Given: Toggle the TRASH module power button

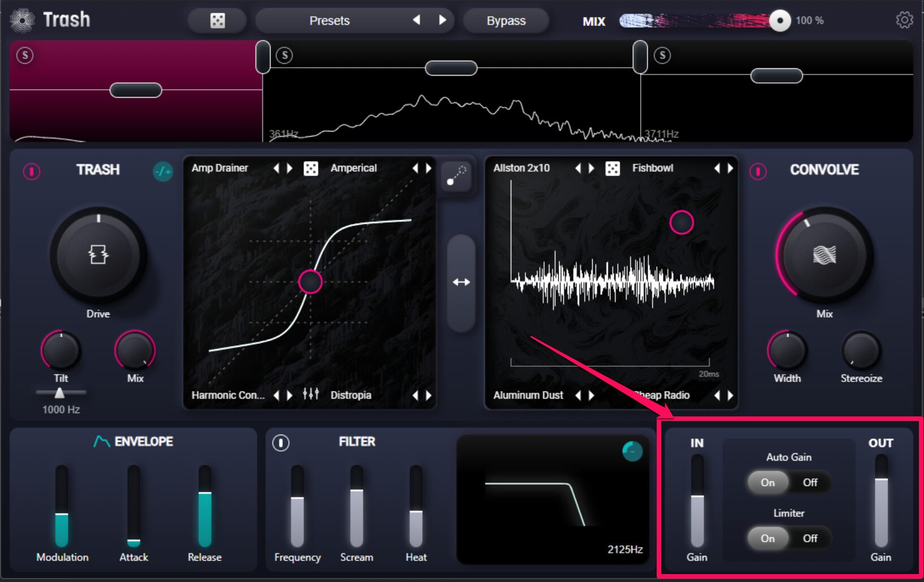Looking at the screenshot, I should [32, 171].
